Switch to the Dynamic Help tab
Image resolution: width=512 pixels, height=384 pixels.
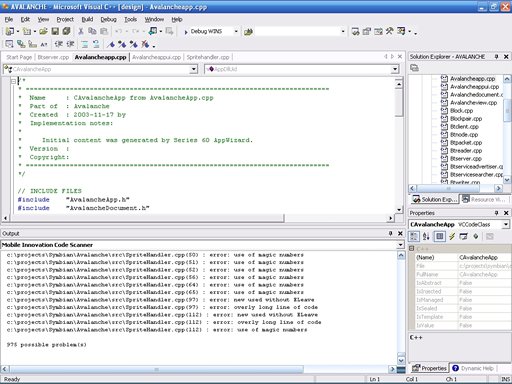473,368
